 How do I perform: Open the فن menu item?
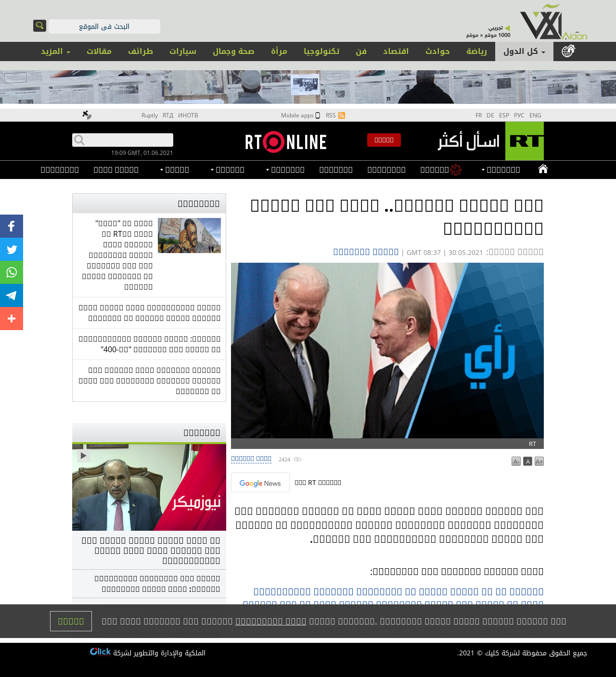(x=361, y=51)
